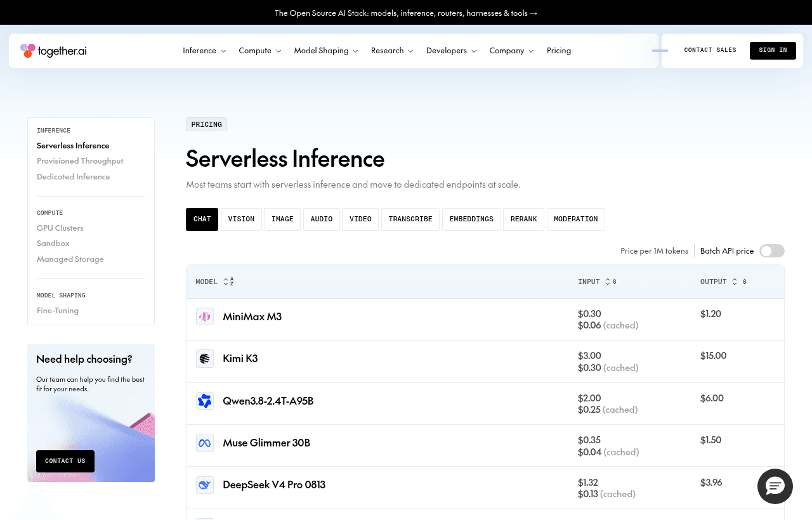Viewport: 812px width, 520px height.
Task: Open Managed Storage in sidebar
Action: 70,259
